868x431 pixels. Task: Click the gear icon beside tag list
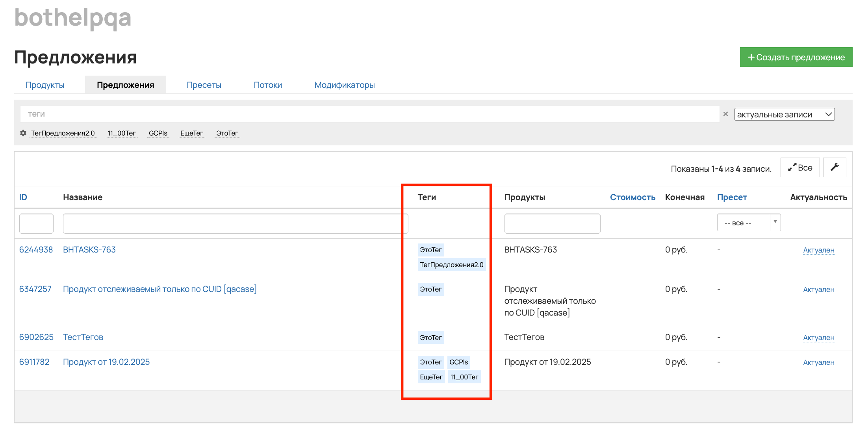(x=23, y=133)
